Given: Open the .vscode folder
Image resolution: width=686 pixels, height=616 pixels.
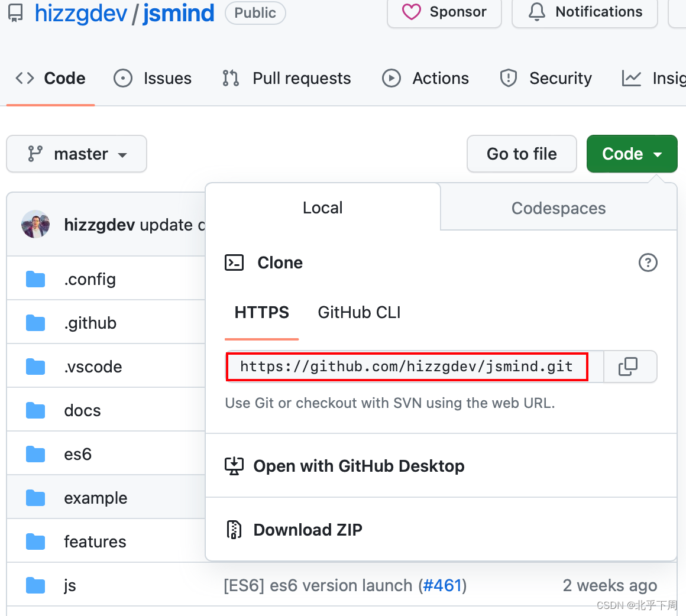Looking at the screenshot, I should [x=93, y=367].
